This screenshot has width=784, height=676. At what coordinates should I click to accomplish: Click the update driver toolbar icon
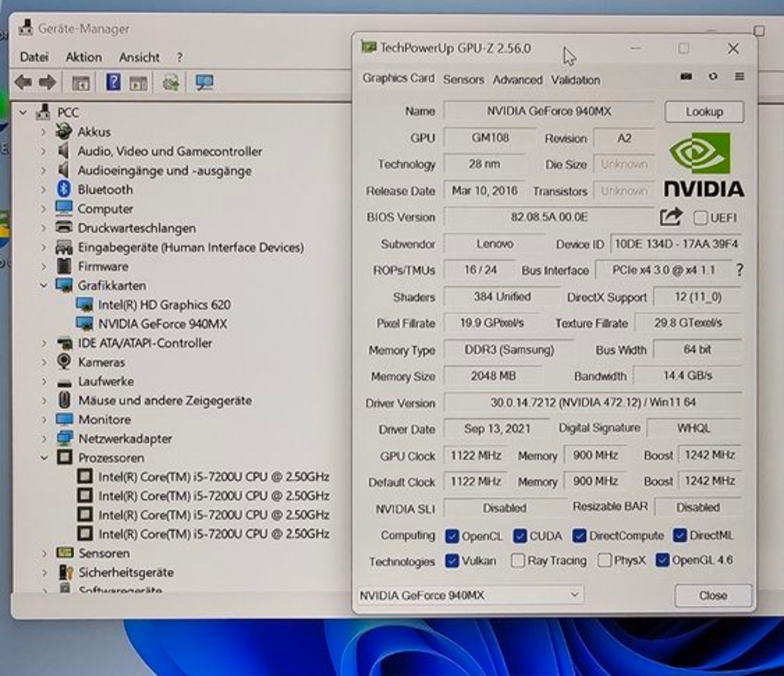(171, 83)
